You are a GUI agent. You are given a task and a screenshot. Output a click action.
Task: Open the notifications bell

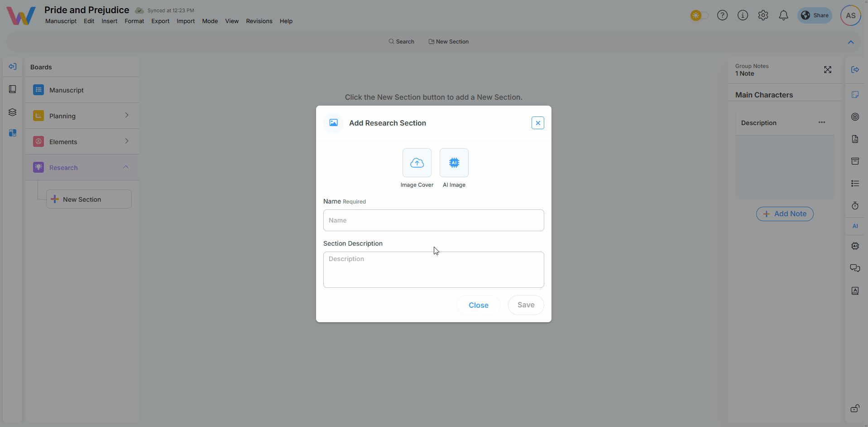783,15
